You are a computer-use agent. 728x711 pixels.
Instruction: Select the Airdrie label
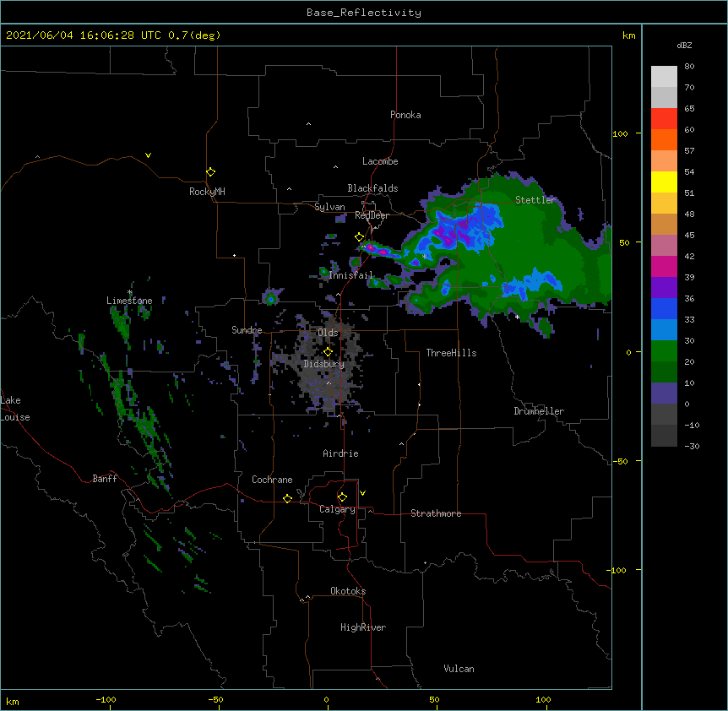click(340, 453)
